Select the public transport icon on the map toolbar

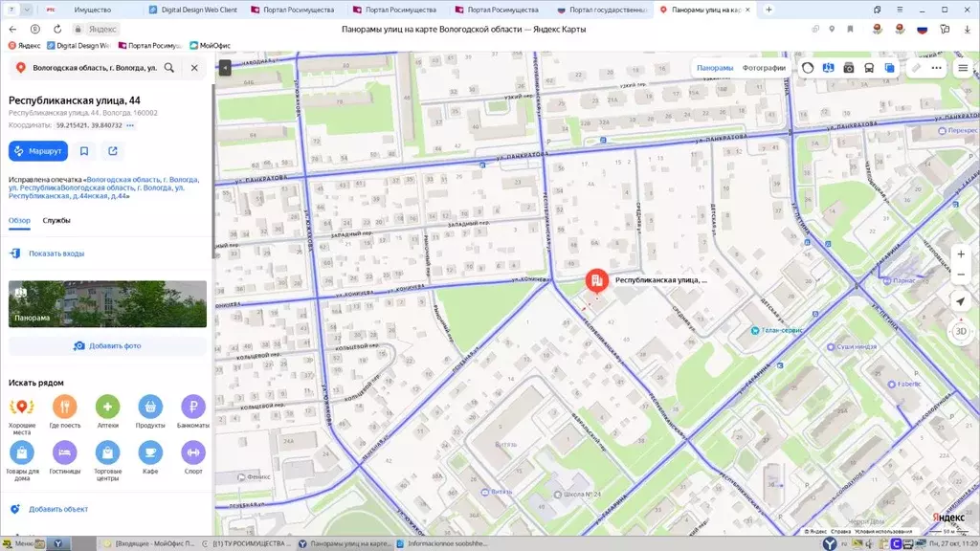(x=870, y=68)
